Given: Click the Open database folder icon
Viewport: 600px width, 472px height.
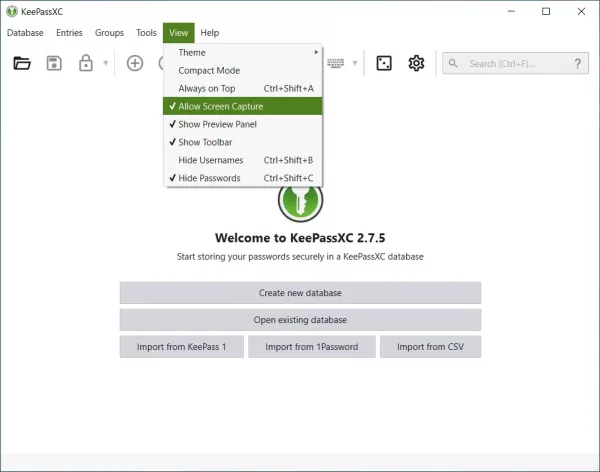Looking at the screenshot, I should click(x=22, y=63).
